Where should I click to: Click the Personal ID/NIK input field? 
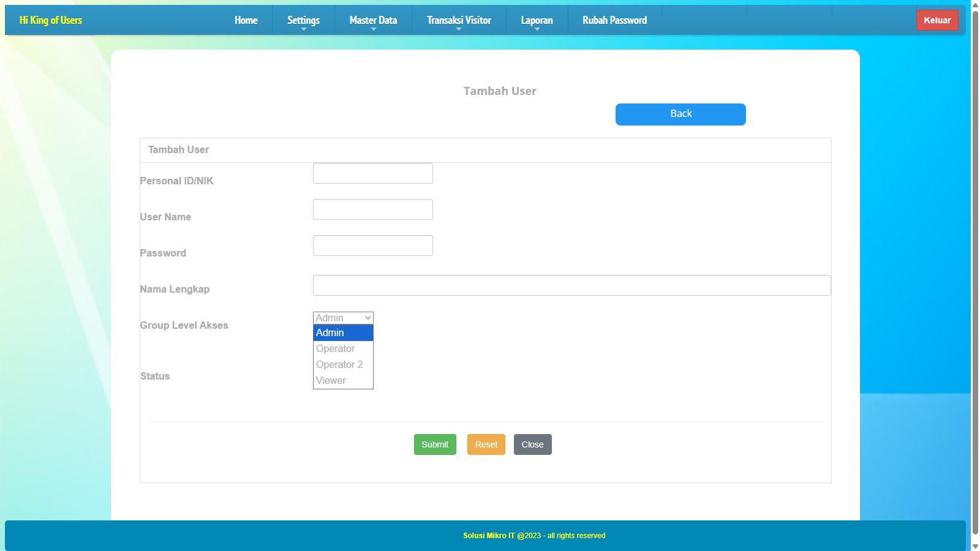(372, 173)
